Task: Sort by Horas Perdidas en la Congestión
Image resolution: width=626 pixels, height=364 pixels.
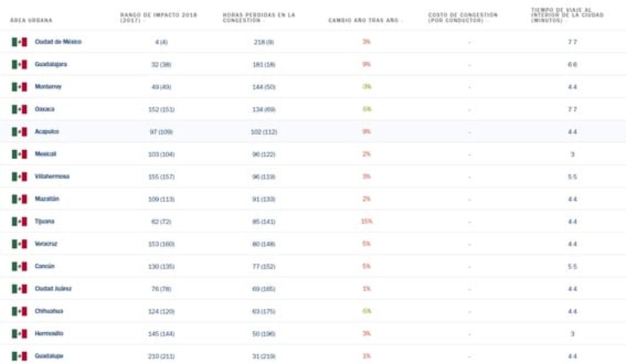Action: [259, 17]
